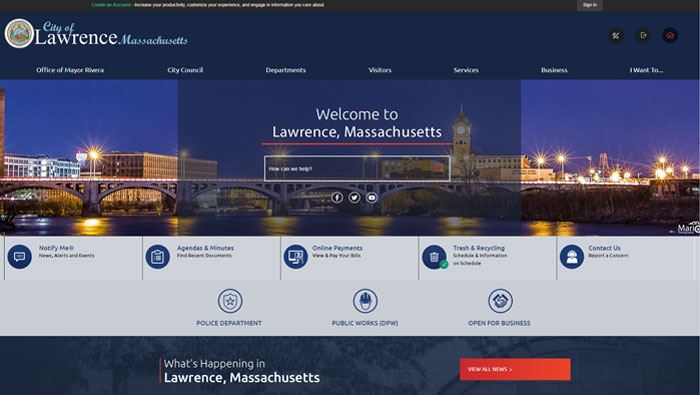This screenshot has width=700, height=395.
Task: Click View All News button
Action: (515, 369)
